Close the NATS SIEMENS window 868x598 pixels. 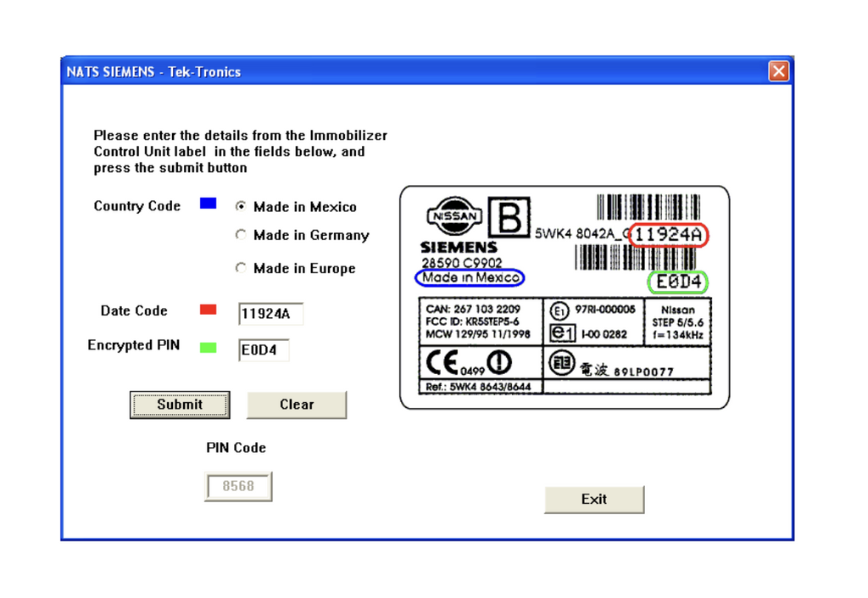pyautogui.click(x=778, y=71)
